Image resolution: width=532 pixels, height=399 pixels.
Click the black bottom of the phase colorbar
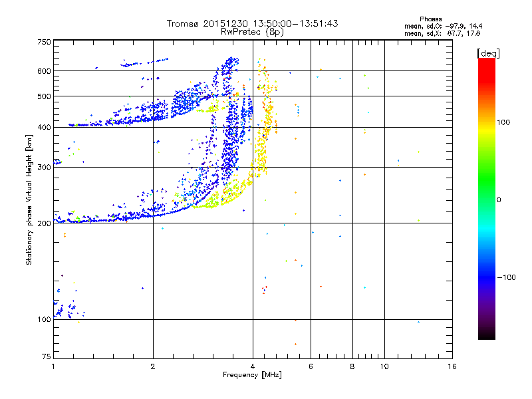pyautogui.click(x=487, y=336)
